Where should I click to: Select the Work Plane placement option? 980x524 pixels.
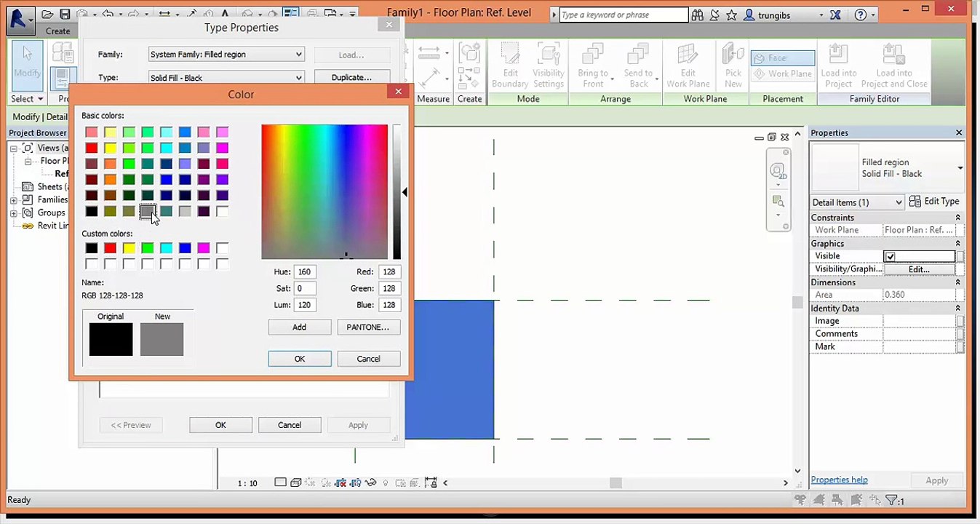pyautogui.click(x=782, y=74)
